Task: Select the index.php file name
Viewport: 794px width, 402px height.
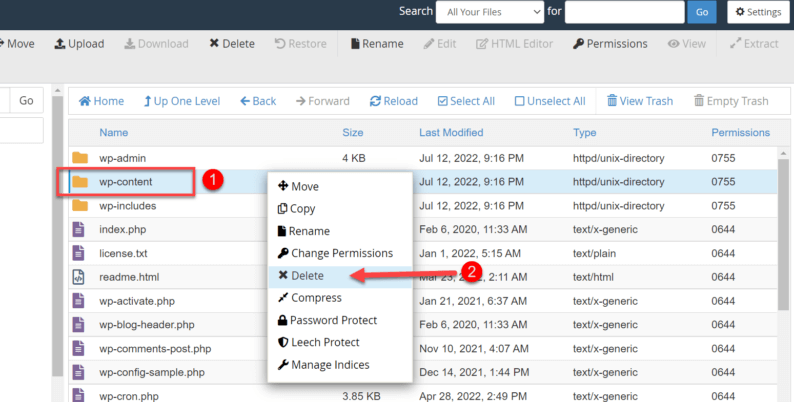Action: (123, 230)
